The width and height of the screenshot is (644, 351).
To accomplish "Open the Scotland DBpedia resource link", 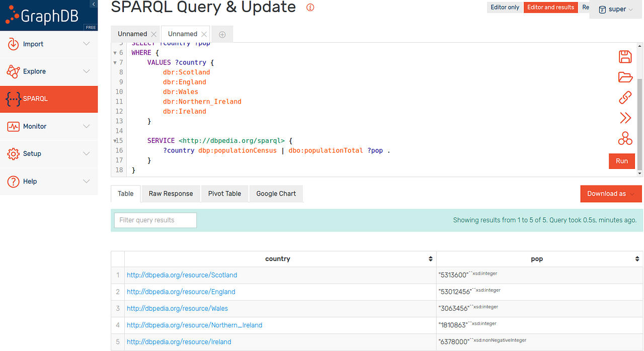I will click(x=182, y=275).
